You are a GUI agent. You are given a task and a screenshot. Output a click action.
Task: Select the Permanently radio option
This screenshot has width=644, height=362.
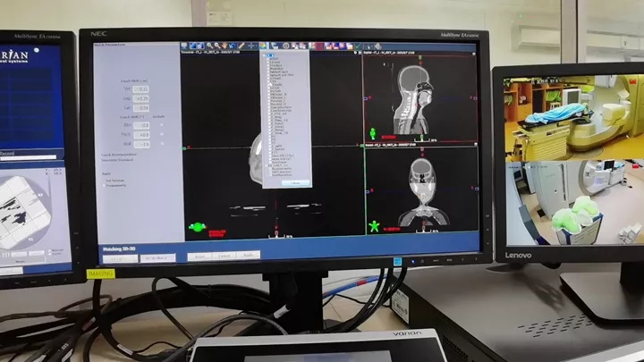(104, 185)
